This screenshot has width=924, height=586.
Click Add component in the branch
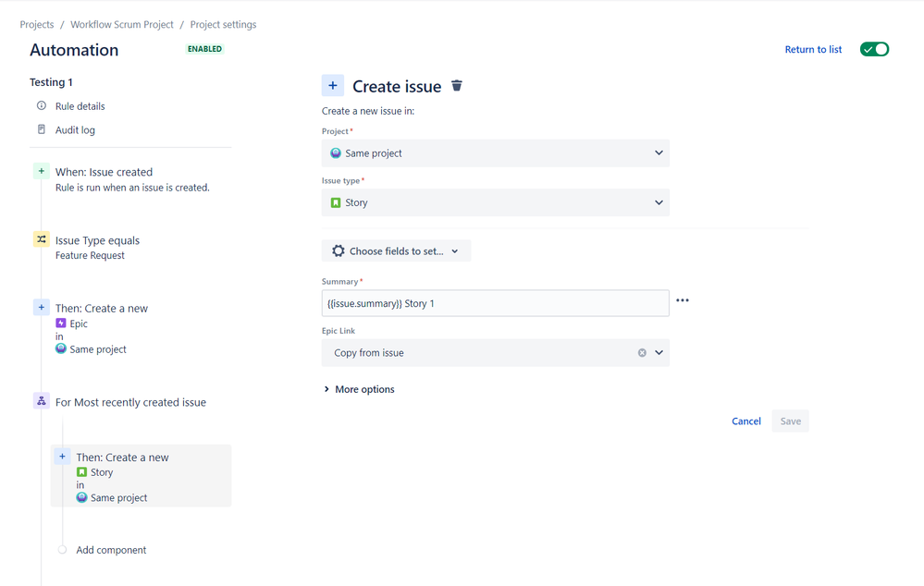coord(111,550)
